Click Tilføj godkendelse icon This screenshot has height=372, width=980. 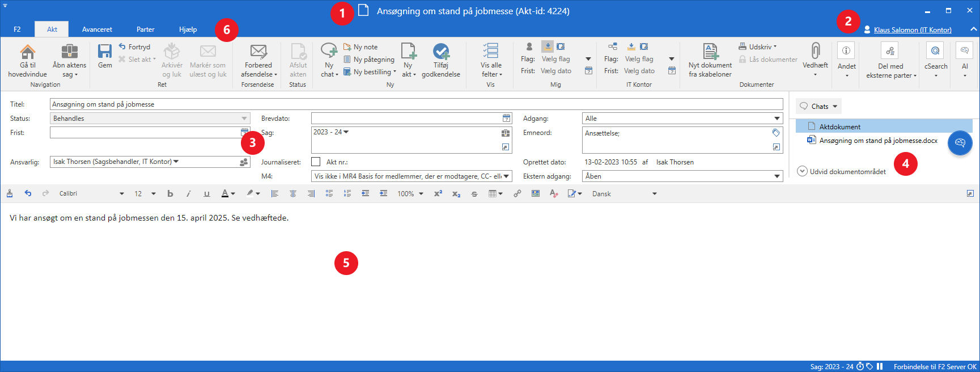point(441,52)
